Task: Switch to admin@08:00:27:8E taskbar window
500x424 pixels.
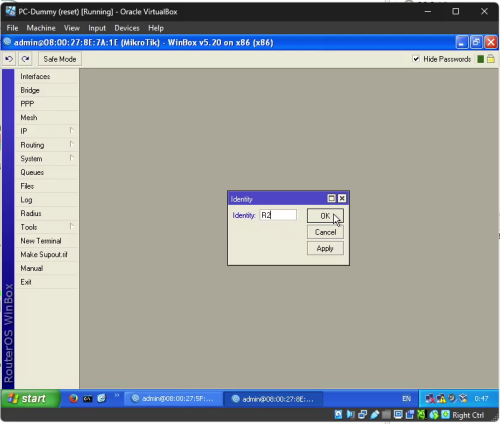Action: coord(273,399)
